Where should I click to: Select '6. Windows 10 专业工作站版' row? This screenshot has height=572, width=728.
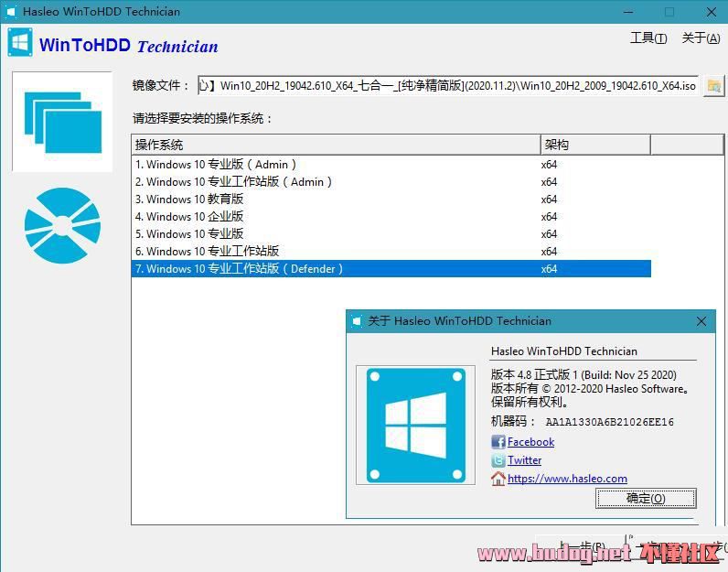pyautogui.click(x=391, y=252)
